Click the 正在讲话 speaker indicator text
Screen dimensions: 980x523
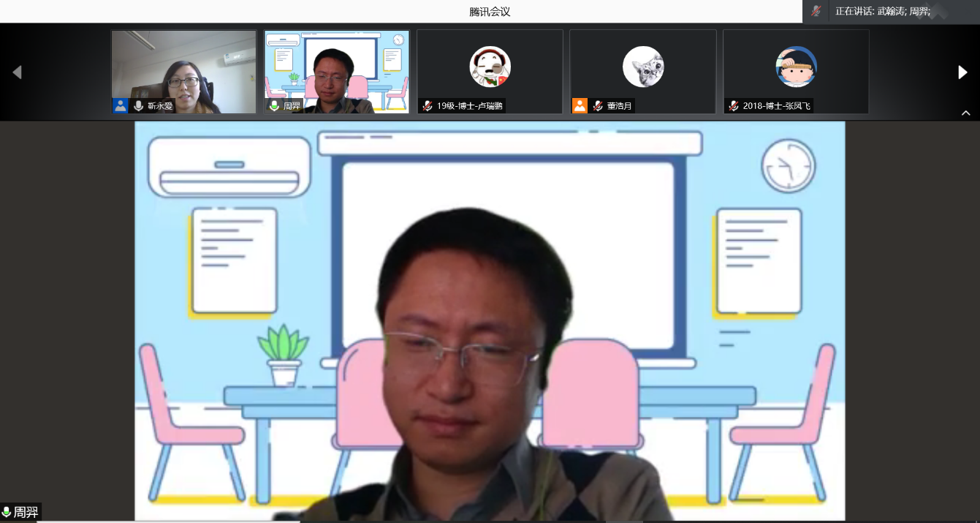click(882, 12)
